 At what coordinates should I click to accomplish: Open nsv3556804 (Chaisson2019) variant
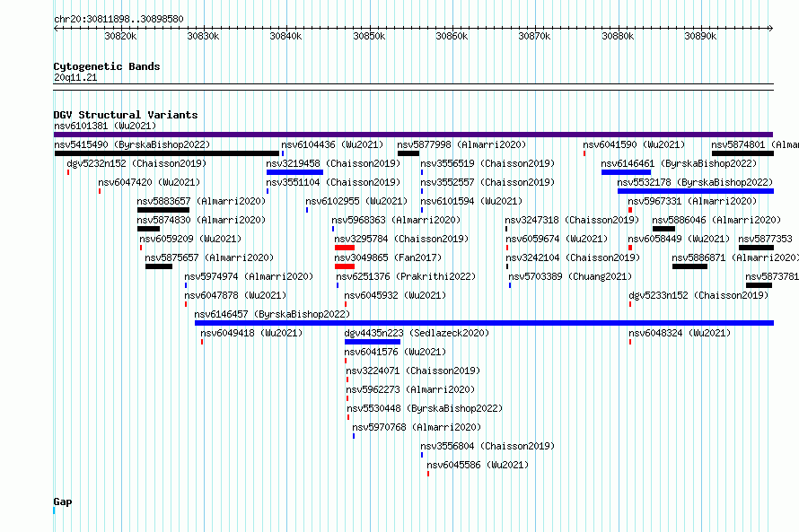click(487, 446)
